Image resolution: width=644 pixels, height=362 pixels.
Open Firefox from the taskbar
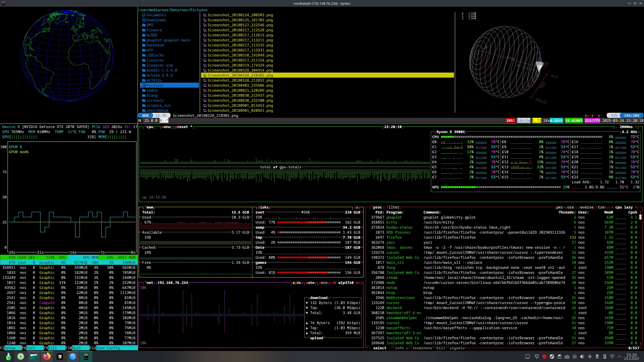click(46, 356)
